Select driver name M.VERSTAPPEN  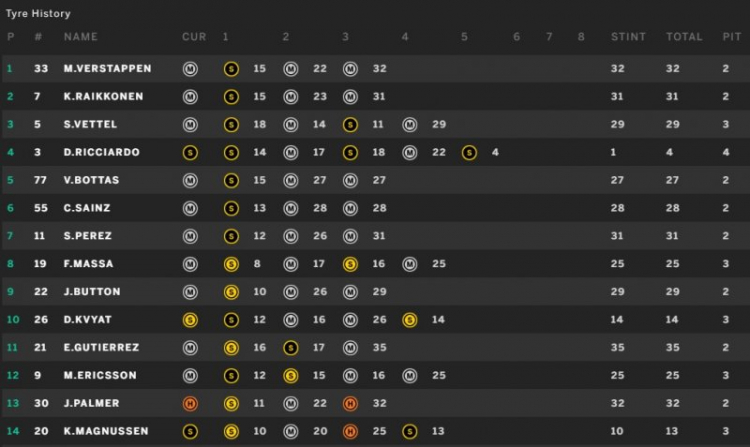[108, 68]
